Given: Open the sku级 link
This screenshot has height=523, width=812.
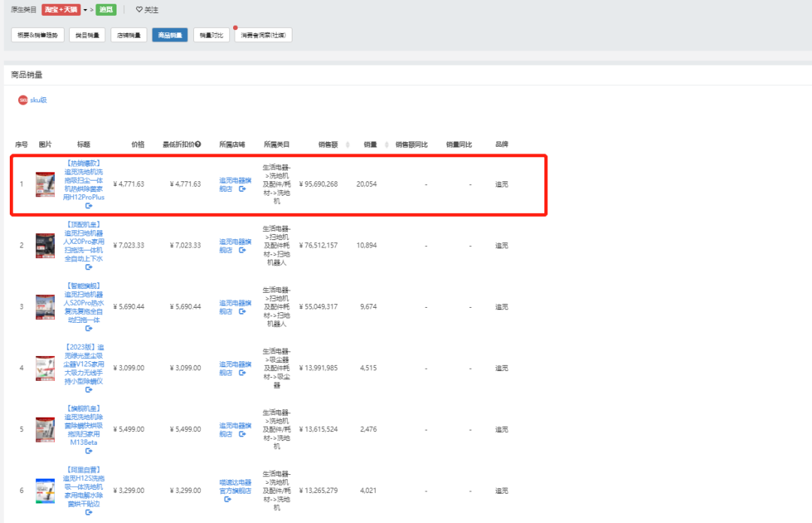Looking at the screenshot, I should click(x=38, y=100).
